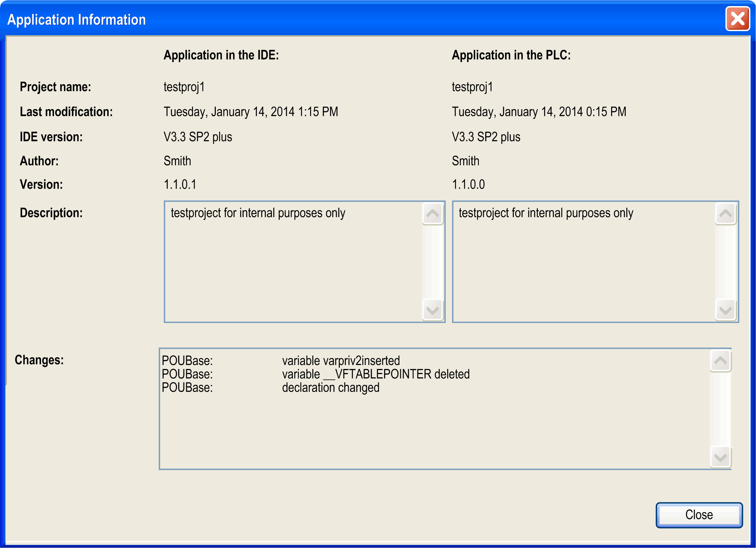Screen dimensions: 756x548
Task: Click the PLC description scroll-down arrow
Action: tap(725, 310)
